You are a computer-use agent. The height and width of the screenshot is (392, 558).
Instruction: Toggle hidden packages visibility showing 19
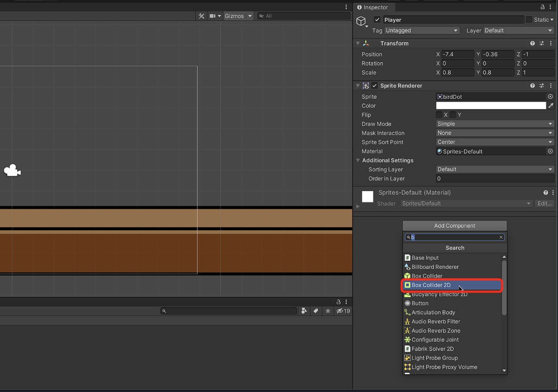343,311
